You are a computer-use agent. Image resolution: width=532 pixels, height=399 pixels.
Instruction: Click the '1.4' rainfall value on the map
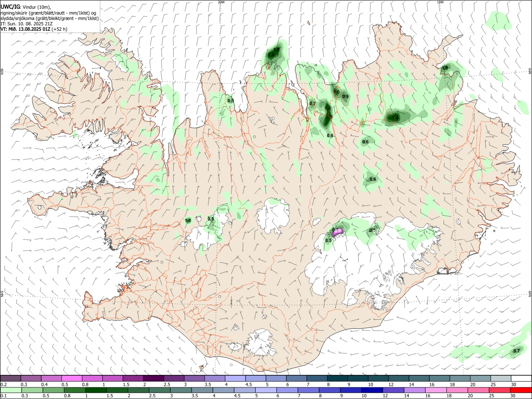click(328, 108)
